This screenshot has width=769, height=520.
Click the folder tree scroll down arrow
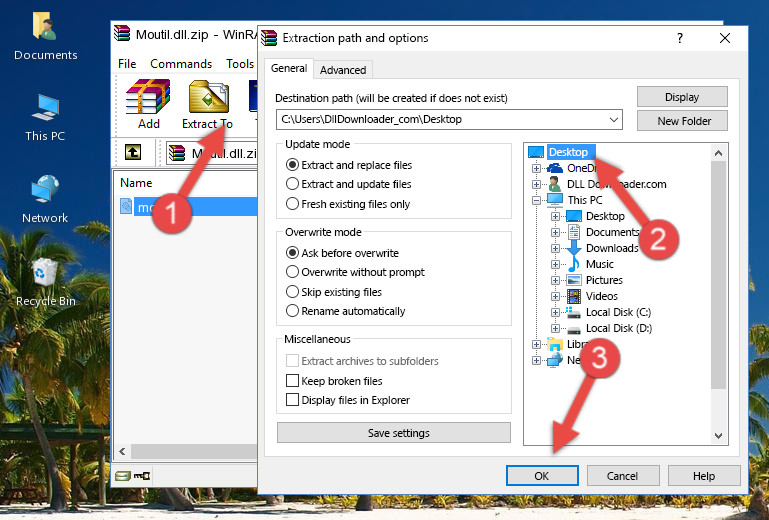coord(718,436)
